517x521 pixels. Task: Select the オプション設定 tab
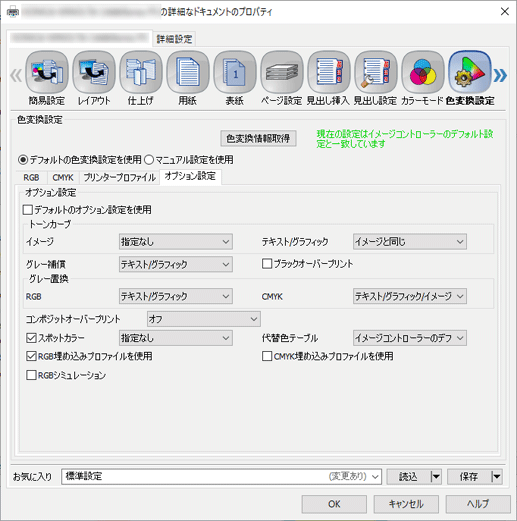(x=190, y=176)
